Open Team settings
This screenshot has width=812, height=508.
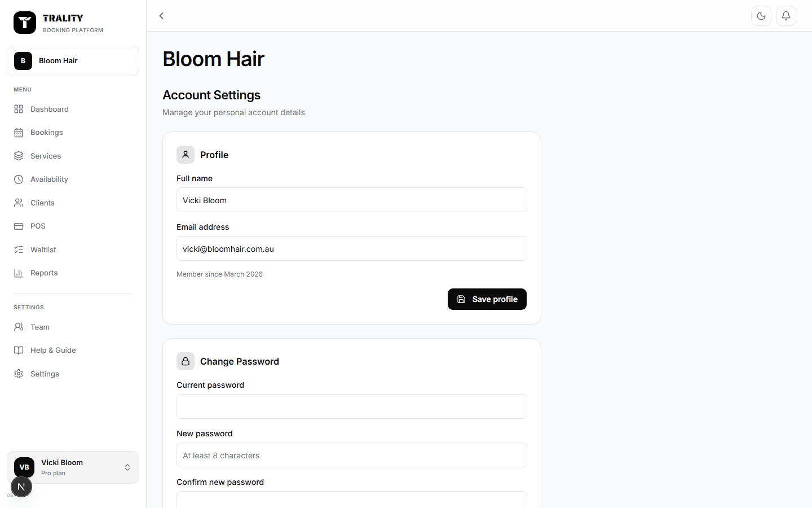tap(73, 327)
